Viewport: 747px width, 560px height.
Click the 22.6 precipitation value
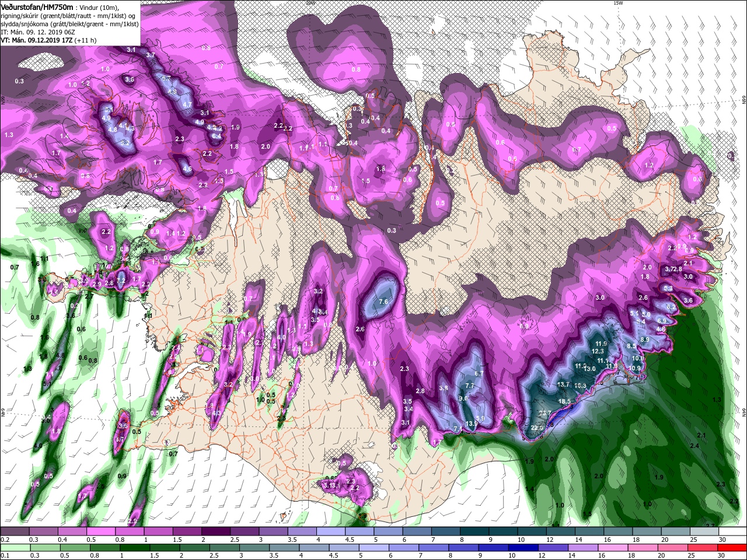[537, 428]
